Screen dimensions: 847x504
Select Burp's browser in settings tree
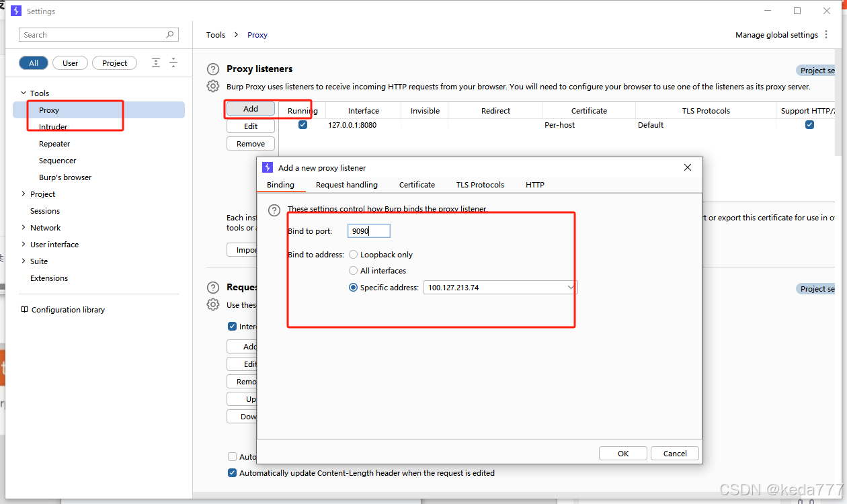point(65,177)
